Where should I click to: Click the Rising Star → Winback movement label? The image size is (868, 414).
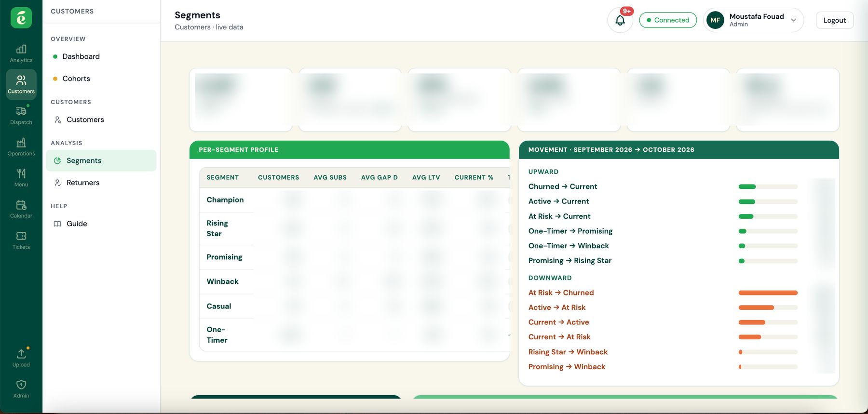coord(568,352)
